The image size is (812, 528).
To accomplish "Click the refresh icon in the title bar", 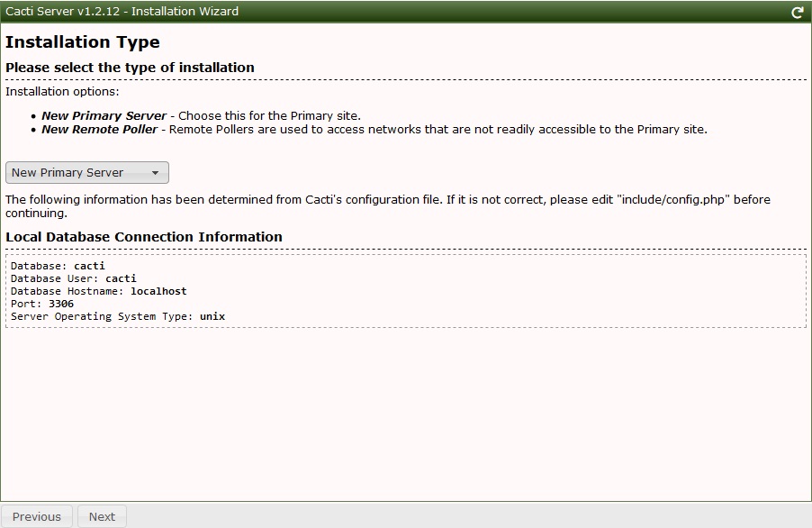I will pyautogui.click(x=798, y=12).
